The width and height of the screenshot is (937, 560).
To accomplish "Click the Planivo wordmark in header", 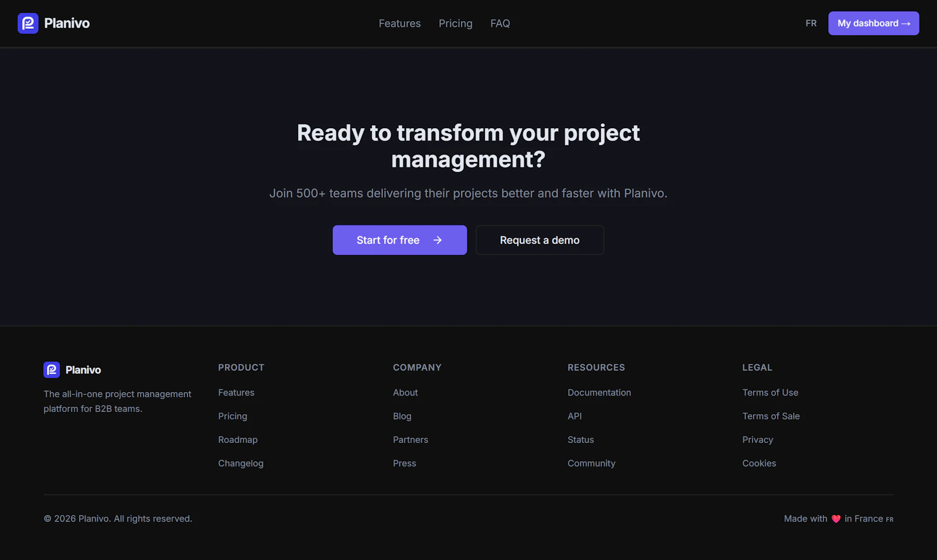I will click(67, 23).
